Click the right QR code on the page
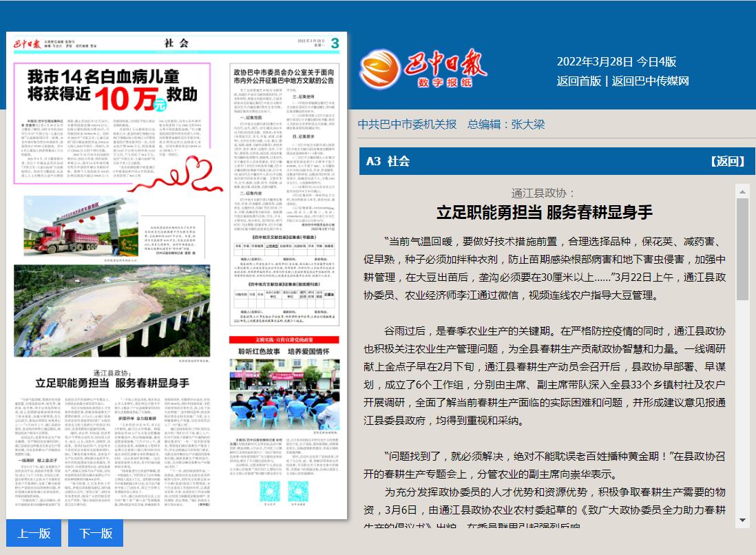Image resolution: width=756 pixels, height=555 pixels. [298, 491]
